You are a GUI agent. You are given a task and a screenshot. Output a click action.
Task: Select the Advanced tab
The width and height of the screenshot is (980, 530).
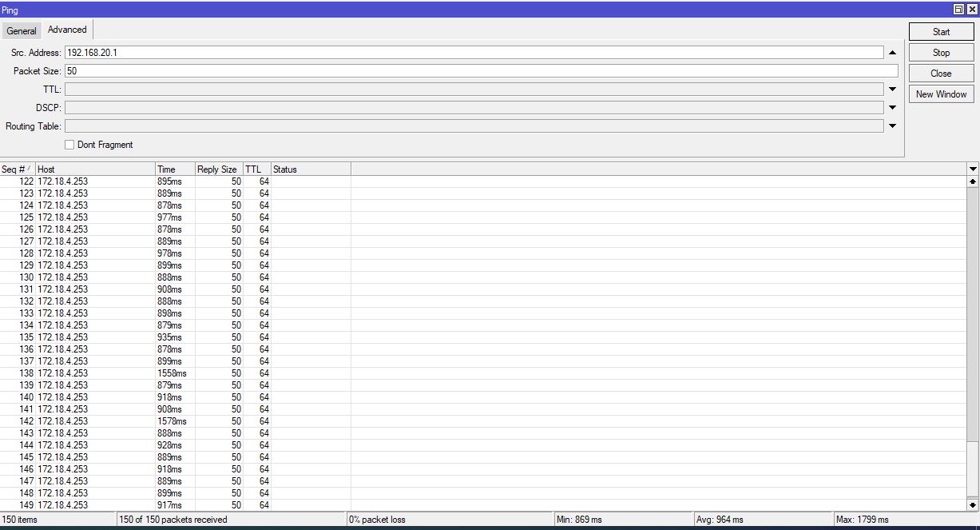coord(66,29)
